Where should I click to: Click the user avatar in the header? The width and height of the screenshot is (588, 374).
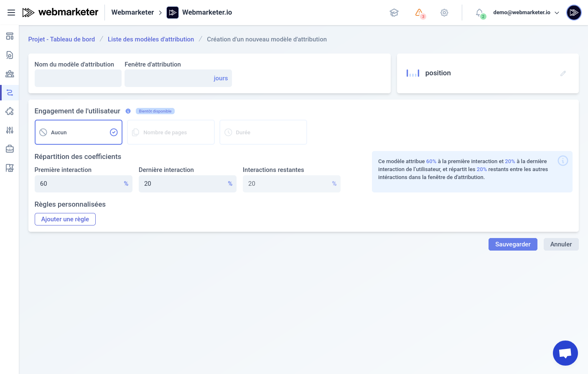[x=574, y=13]
